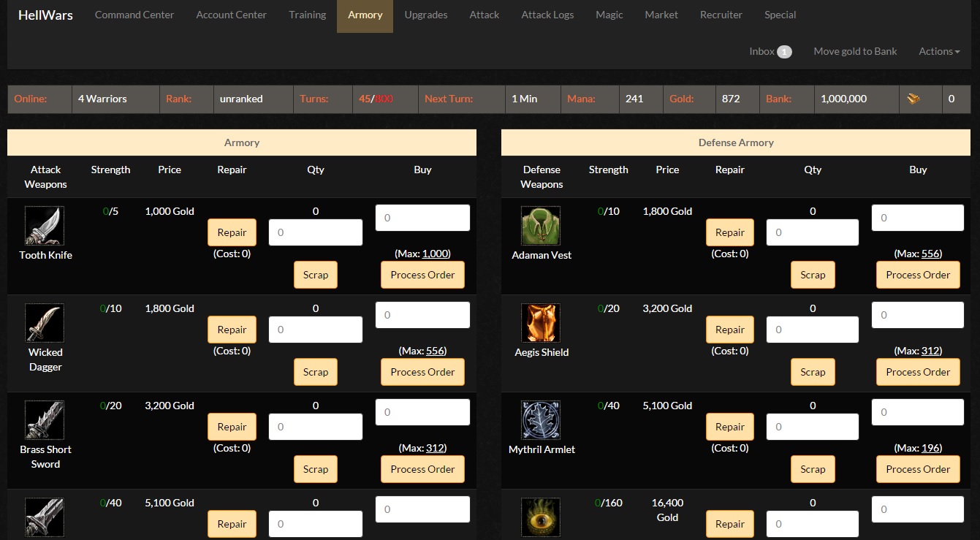This screenshot has width=980, height=540.
Task: Click the Aegis Shield icon
Action: 541,322
